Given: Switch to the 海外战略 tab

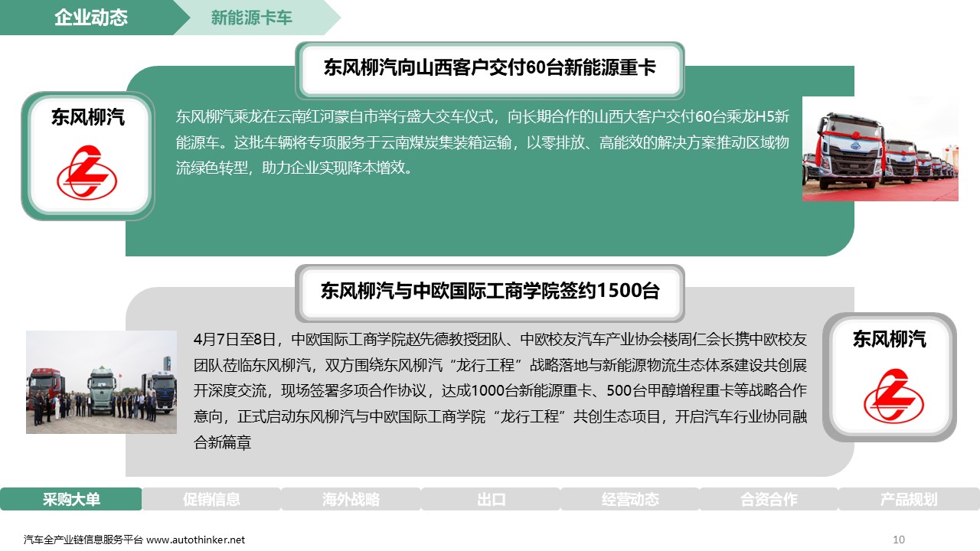Looking at the screenshot, I should (351, 499).
